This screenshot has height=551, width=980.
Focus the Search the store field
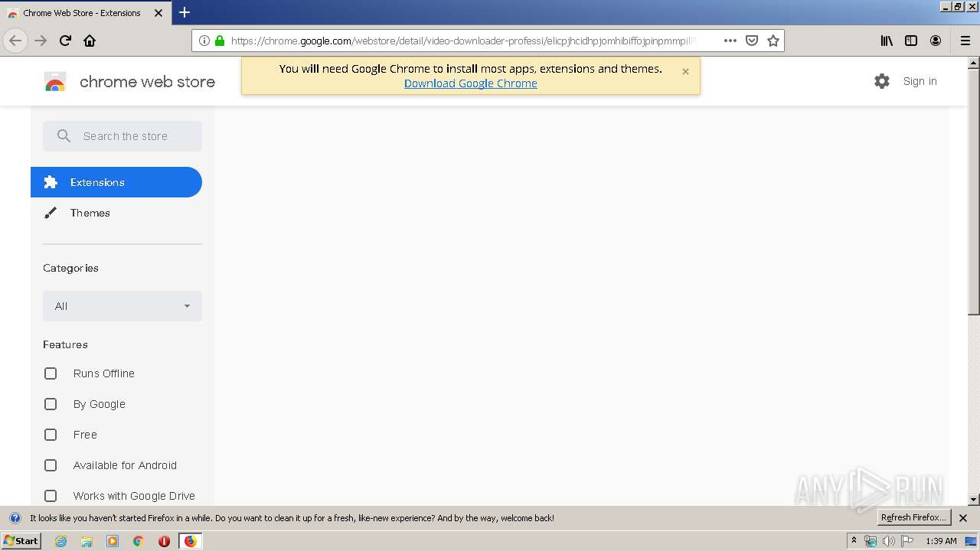(x=122, y=136)
